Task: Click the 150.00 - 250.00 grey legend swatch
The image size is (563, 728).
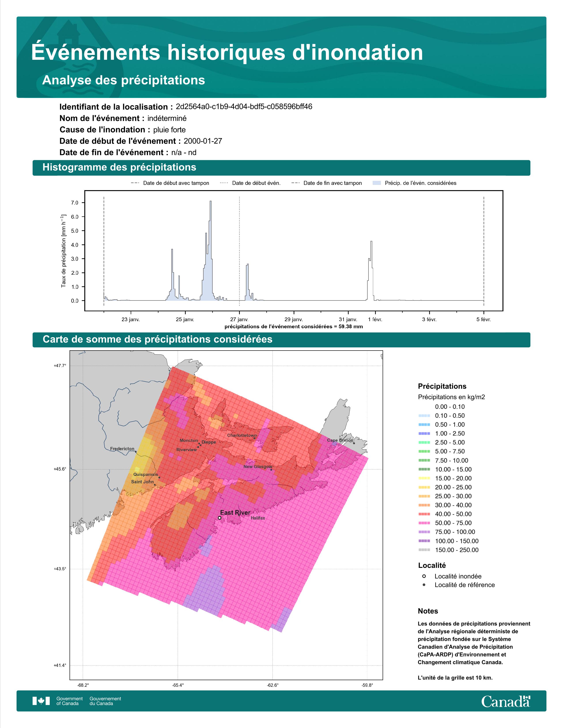Action: (x=424, y=550)
